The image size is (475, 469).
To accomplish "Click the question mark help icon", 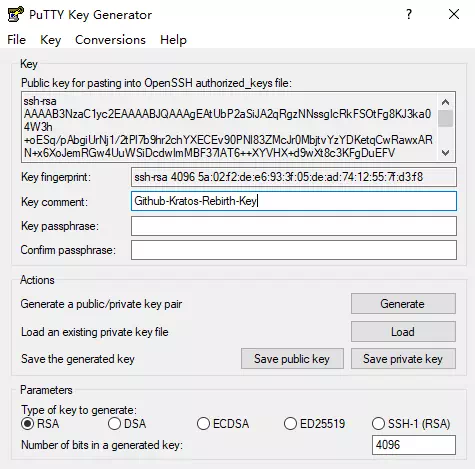I will (x=409, y=14).
